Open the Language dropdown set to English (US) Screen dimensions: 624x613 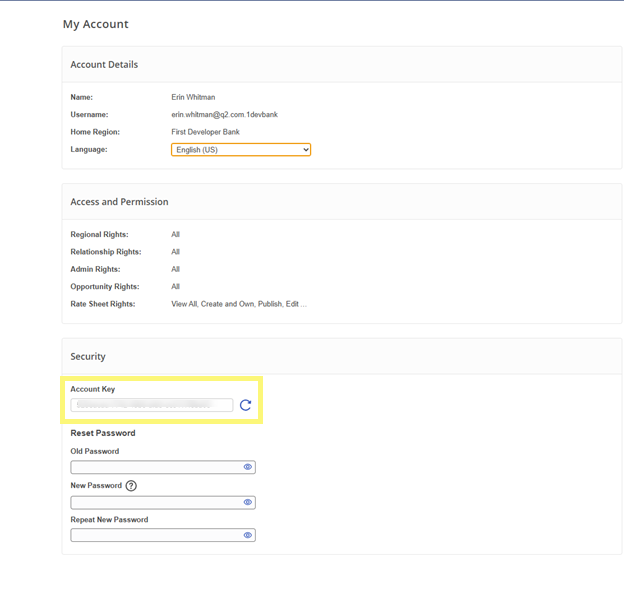[x=241, y=150]
